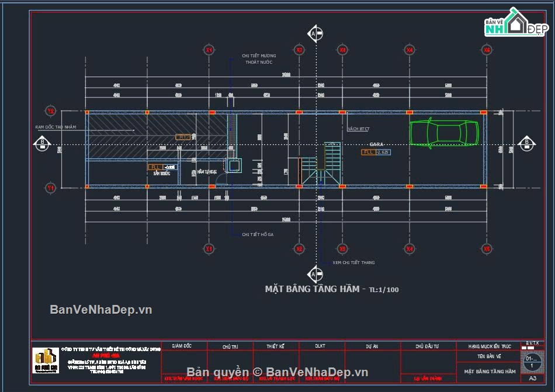Click the Y1 grid bubble
Screen dimensions: 555x392
coord(51,188)
